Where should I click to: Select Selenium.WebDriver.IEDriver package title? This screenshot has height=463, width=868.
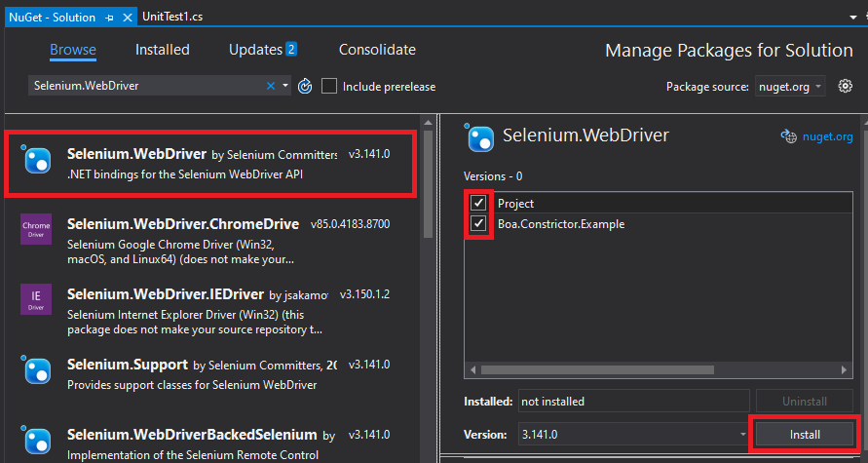point(166,294)
